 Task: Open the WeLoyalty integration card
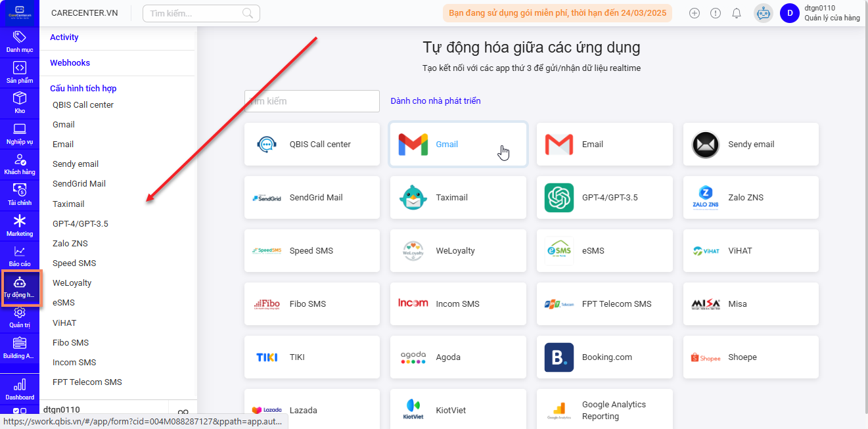click(x=458, y=251)
